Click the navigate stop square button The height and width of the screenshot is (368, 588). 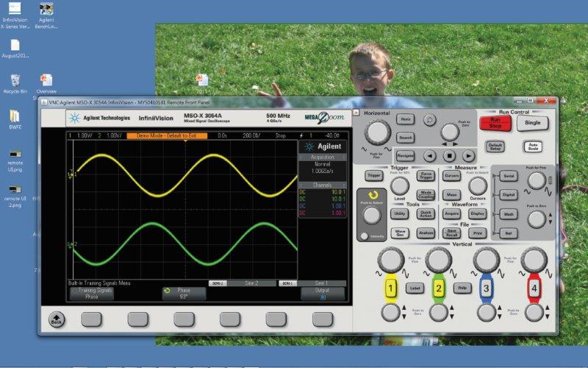(449, 155)
